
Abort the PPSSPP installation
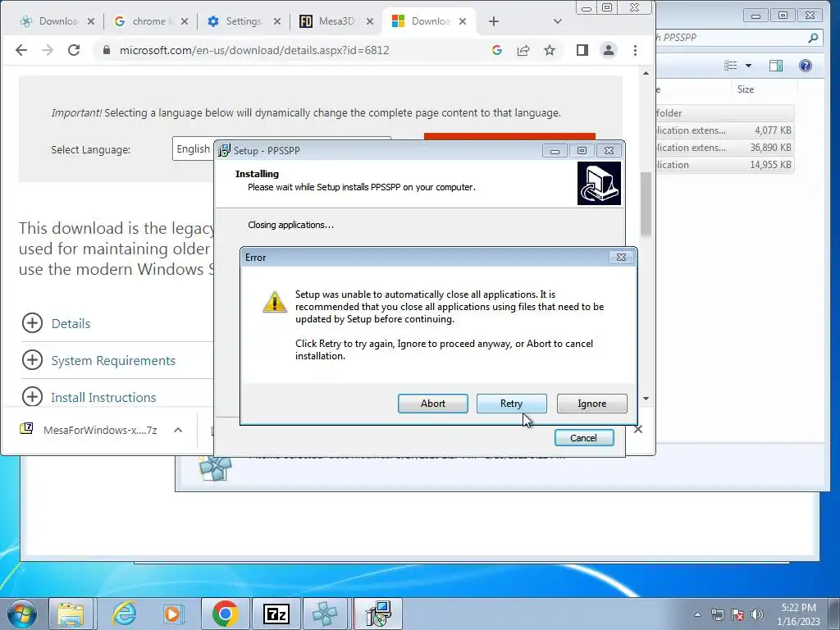click(433, 404)
